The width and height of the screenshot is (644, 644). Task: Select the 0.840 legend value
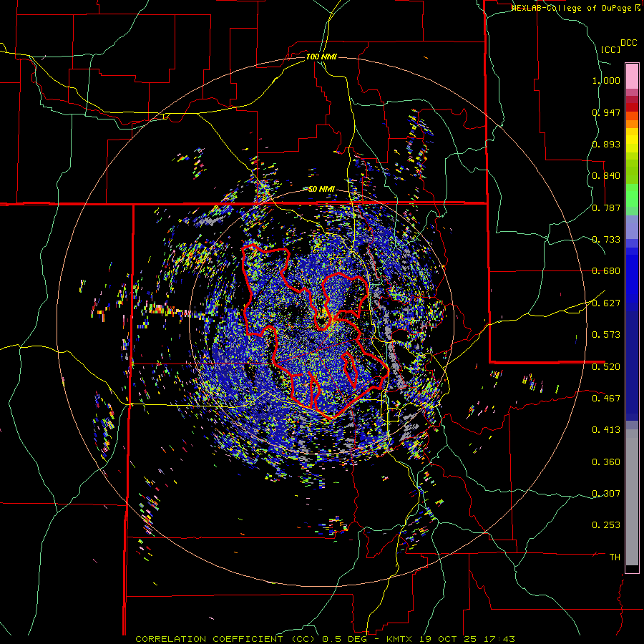coord(606,176)
